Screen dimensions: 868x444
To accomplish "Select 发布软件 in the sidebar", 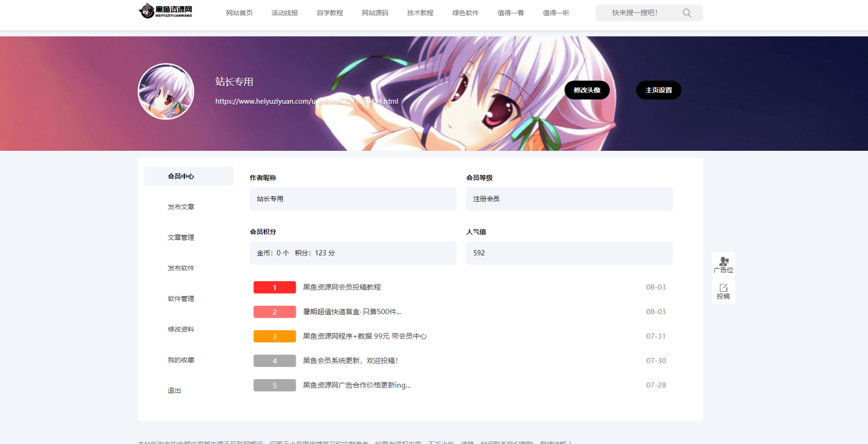I will [181, 268].
